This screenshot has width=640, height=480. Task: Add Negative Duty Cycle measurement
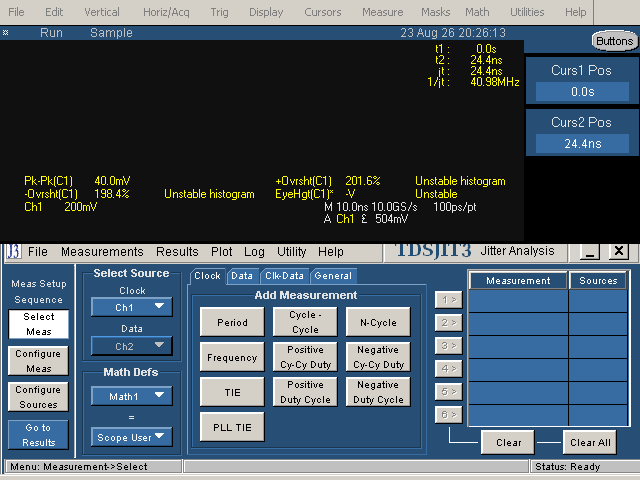378,392
